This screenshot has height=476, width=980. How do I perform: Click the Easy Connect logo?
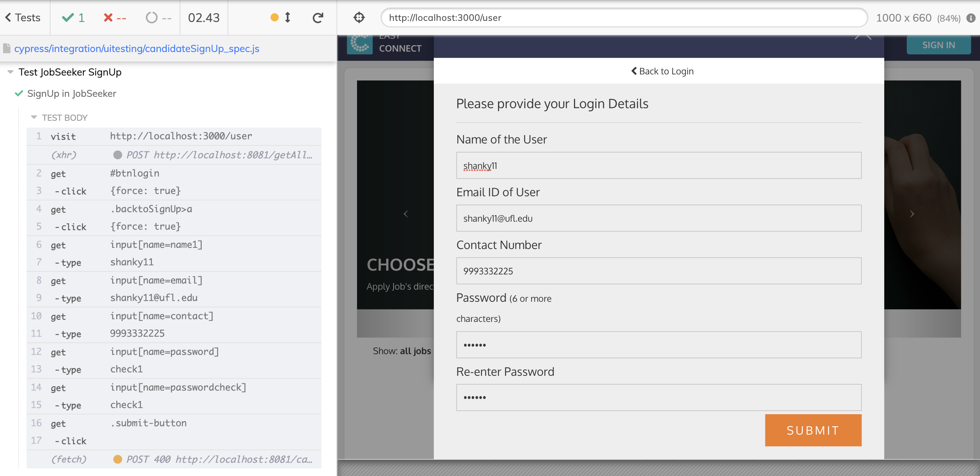click(x=359, y=44)
